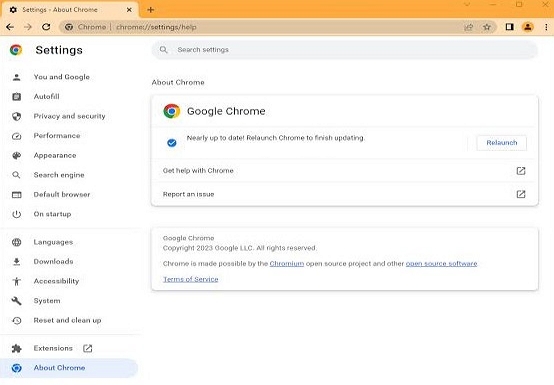Open external link icon for Get help
This screenshot has height=385, width=554.
pyautogui.click(x=521, y=171)
